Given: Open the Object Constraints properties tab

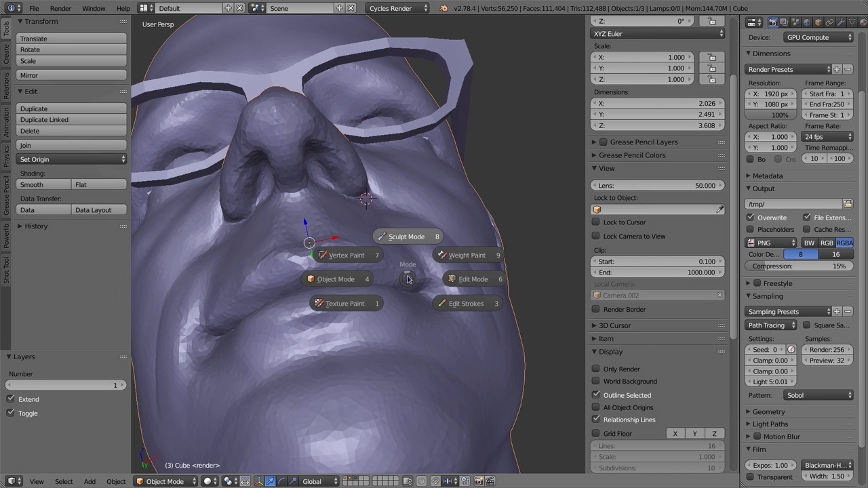Looking at the screenshot, I should pyautogui.click(x=830, y=22).
